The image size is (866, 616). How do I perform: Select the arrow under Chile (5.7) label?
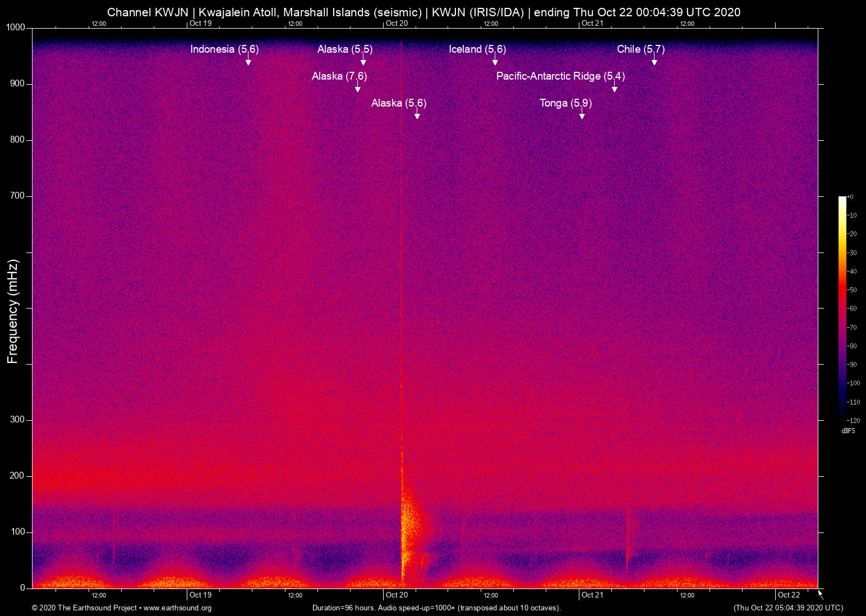coord(654,61)
